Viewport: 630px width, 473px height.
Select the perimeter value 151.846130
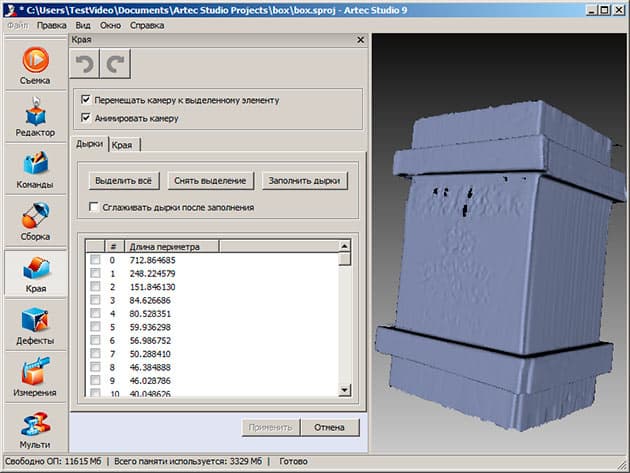[x=152, y=287]
